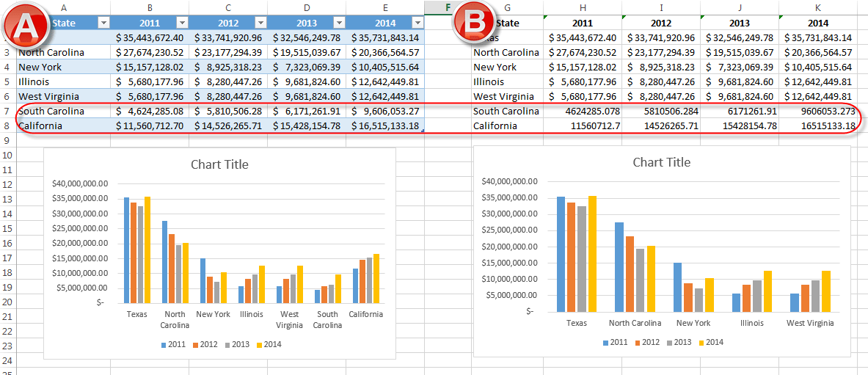
Task: Select row 9 header
Action: tap(8, 141)
